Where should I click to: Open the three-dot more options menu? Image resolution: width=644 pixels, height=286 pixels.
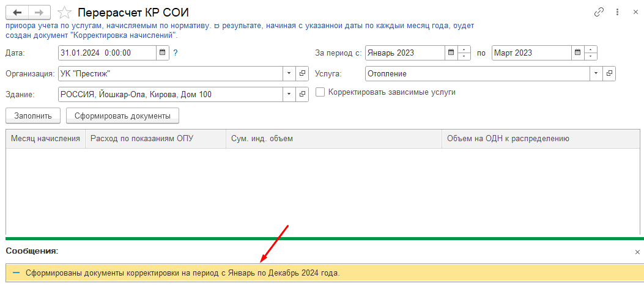tap(619, 12)
